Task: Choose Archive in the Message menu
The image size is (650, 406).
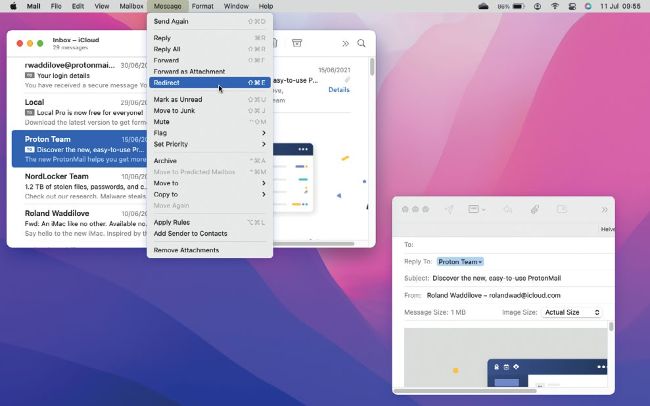Action: [x=210, y=161]
